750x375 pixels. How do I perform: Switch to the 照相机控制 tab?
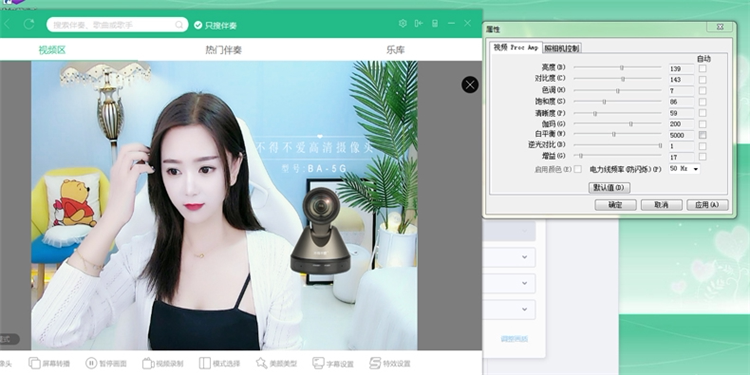click(562, 48)
